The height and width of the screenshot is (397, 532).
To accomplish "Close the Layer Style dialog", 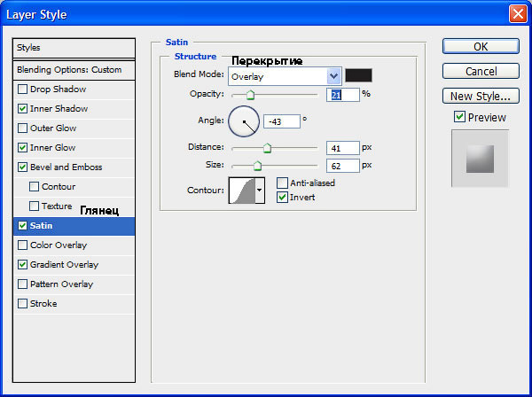I will [518, 14].
